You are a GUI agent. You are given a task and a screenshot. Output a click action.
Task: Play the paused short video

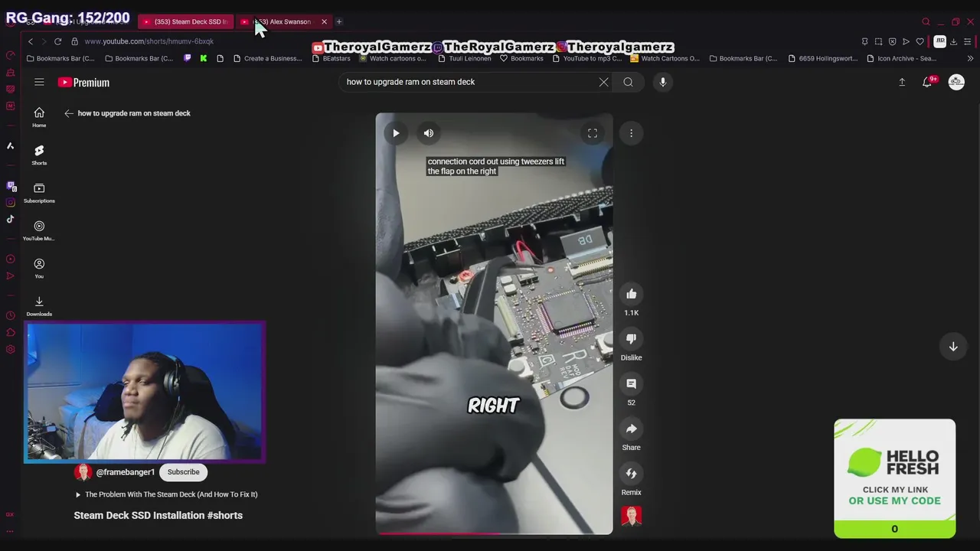[396, 133]
